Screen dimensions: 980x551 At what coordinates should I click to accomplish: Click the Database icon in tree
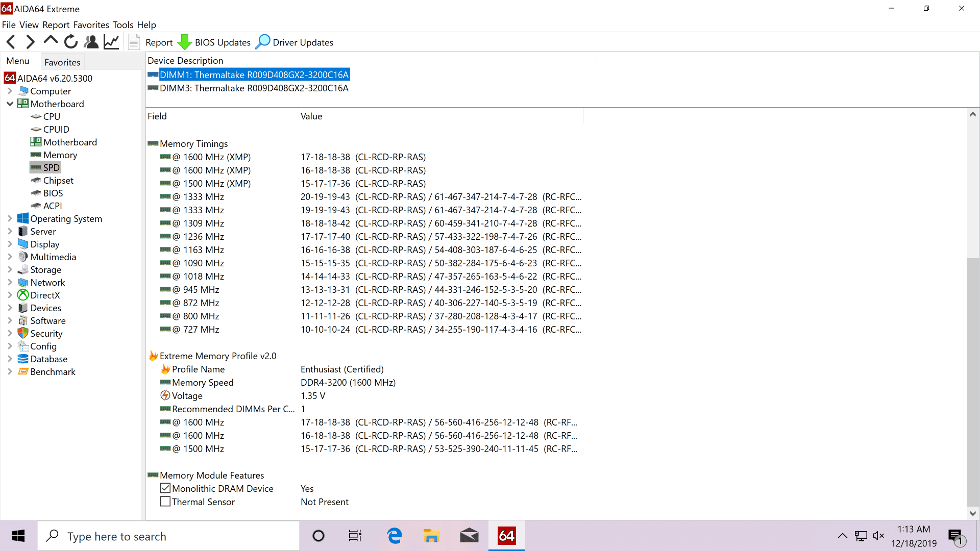coord(23,359)
